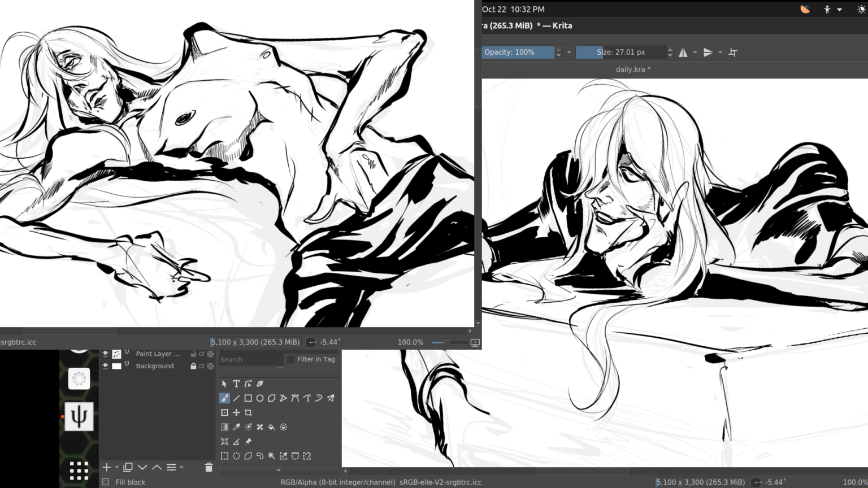Expand the horizontal mirror tool options arrow
The image size is (868, 488).
(x=695, y=53)
